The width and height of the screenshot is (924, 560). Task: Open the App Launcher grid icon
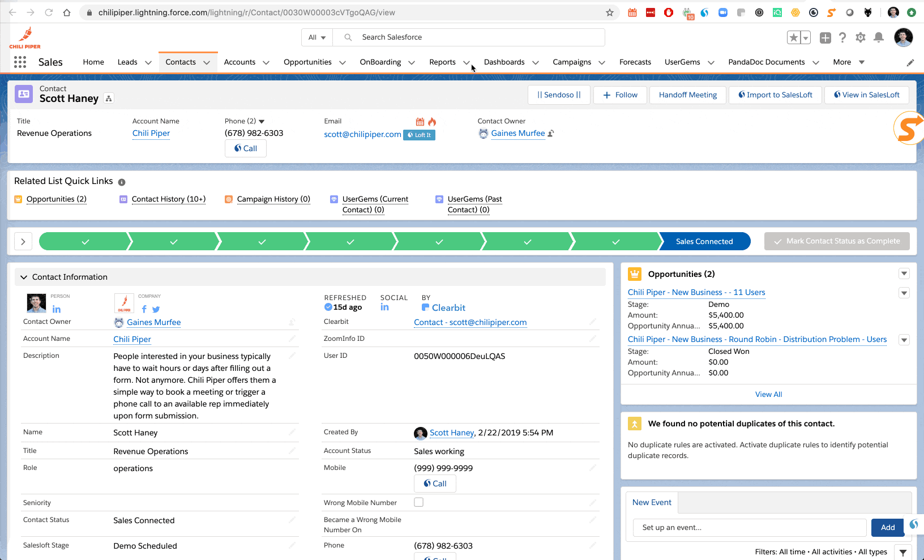point(20,62)
